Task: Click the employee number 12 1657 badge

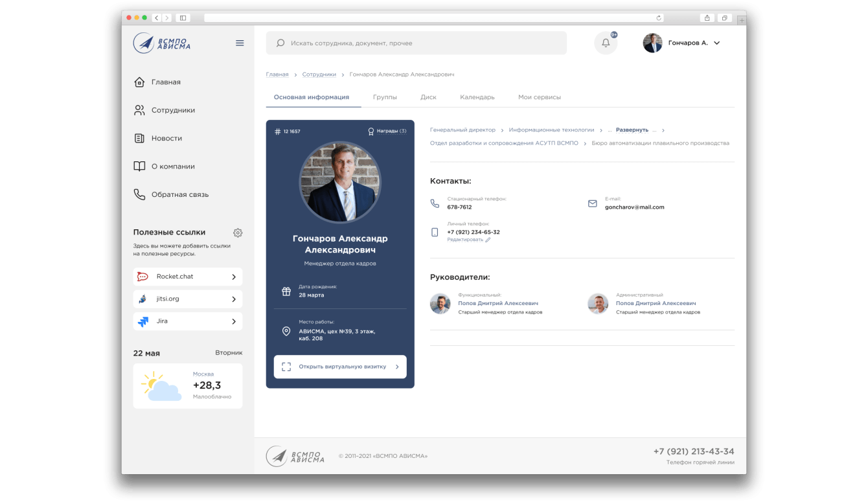Action: pos(287,131)
